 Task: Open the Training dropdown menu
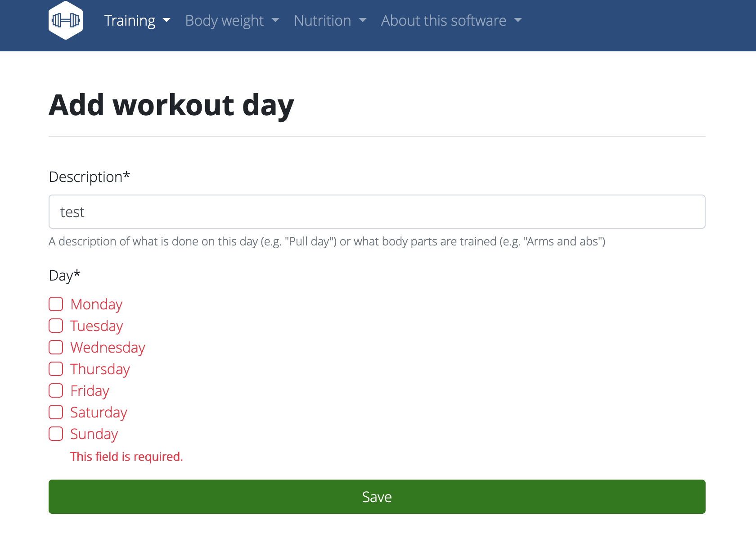point(137,20)
